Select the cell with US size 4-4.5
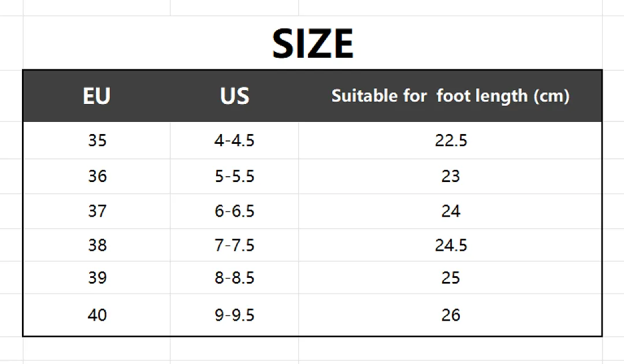The height and width of the screenshot is (364, 624). (x=235, y=140)
